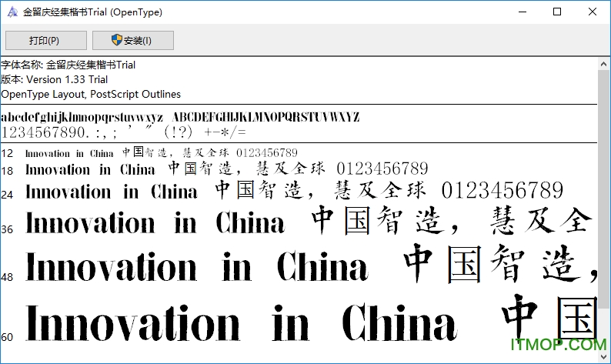Click the font name line 字体名称: 金留庆经集楷书Trial

coord(68,65)
